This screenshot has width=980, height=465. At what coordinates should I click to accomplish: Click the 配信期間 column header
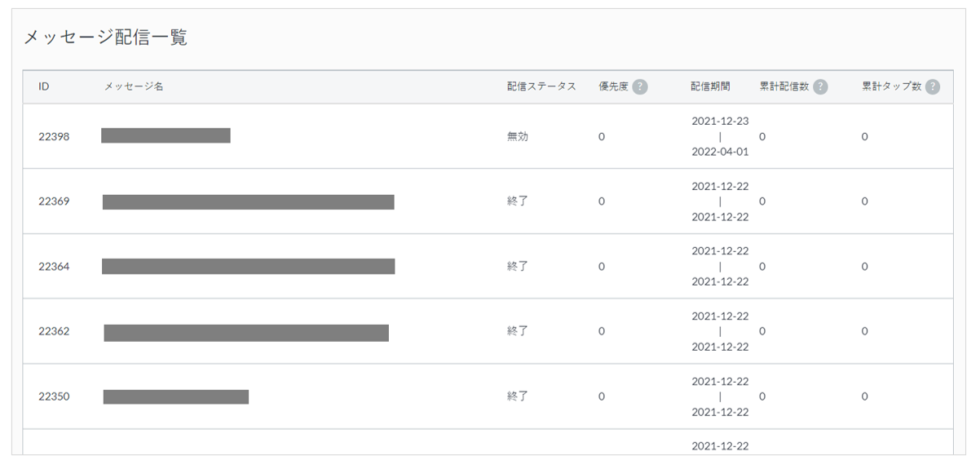(x=710, y=86)
